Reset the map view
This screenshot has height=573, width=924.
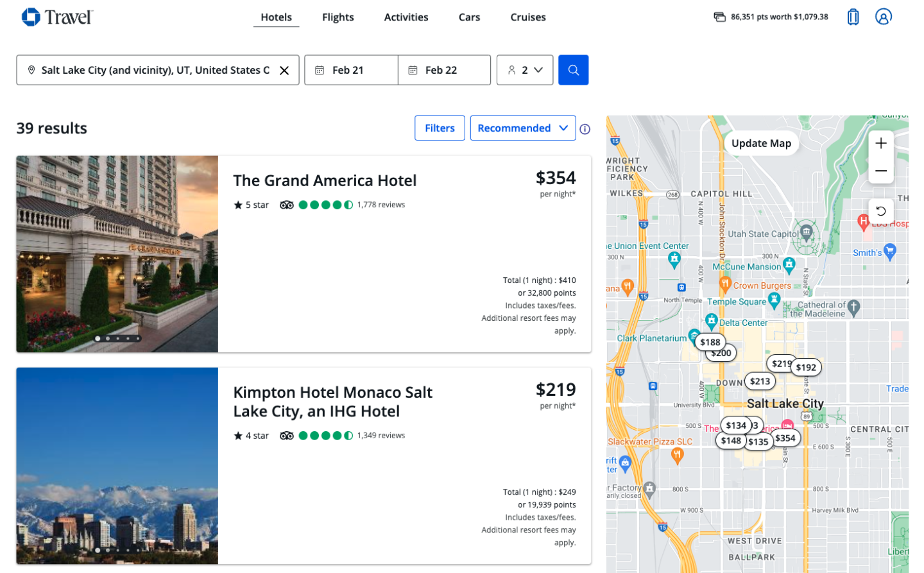click(880, 211)
